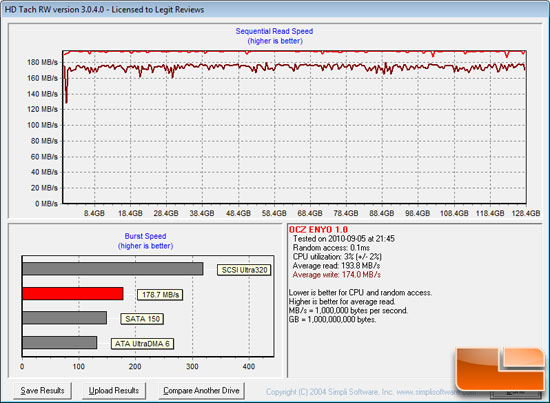The image size is (550, 403).
Task: Click the SCSI Ultra320 gray bar
Action: 113,269
